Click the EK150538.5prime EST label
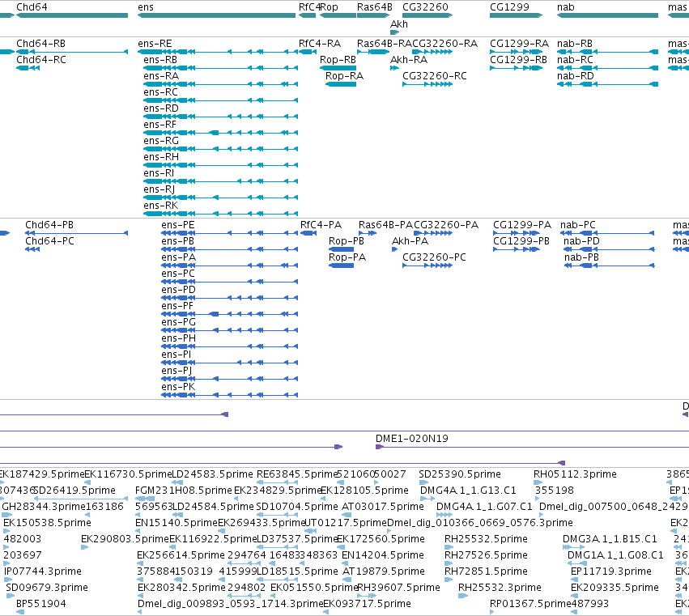The image size is (689, 616). pyautogui.click(x=47, y=523)
